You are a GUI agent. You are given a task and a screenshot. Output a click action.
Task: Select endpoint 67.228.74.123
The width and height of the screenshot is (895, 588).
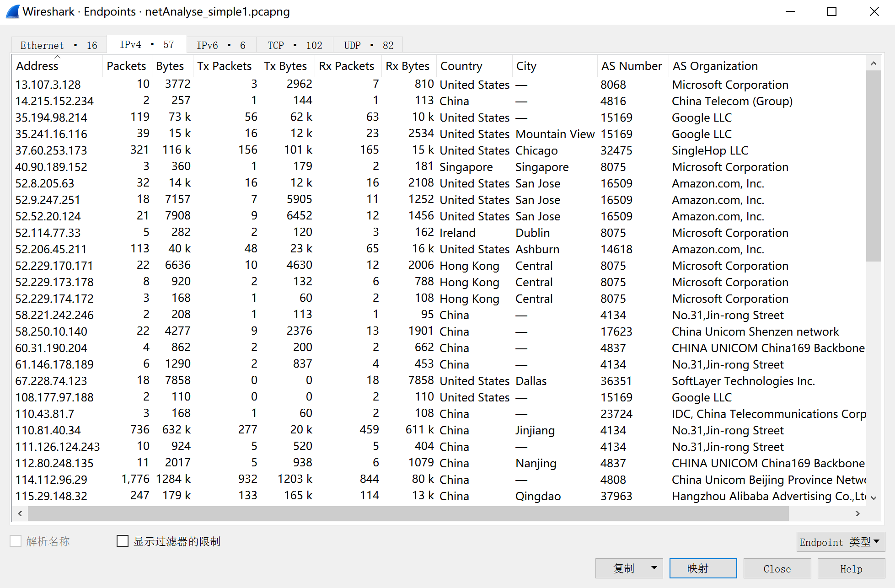pyautogui.click(x=439, y=381)
